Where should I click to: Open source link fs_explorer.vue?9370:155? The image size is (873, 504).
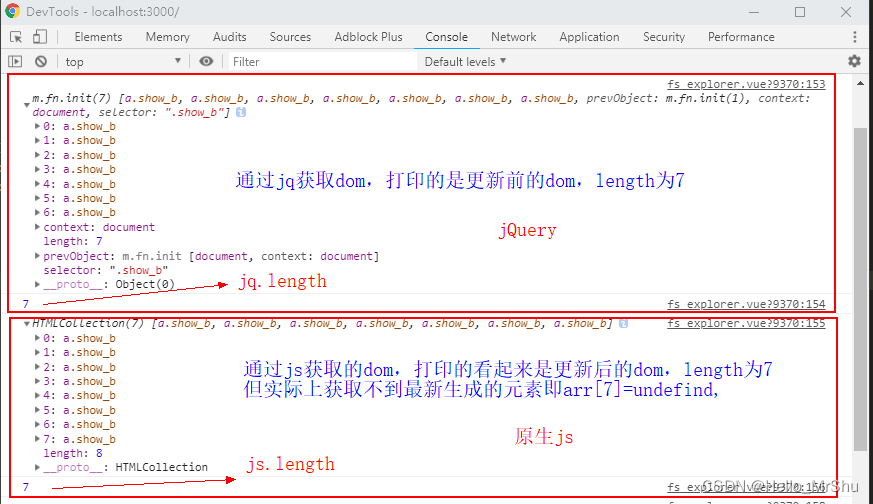pyautogui.click(x=746, y=323)
